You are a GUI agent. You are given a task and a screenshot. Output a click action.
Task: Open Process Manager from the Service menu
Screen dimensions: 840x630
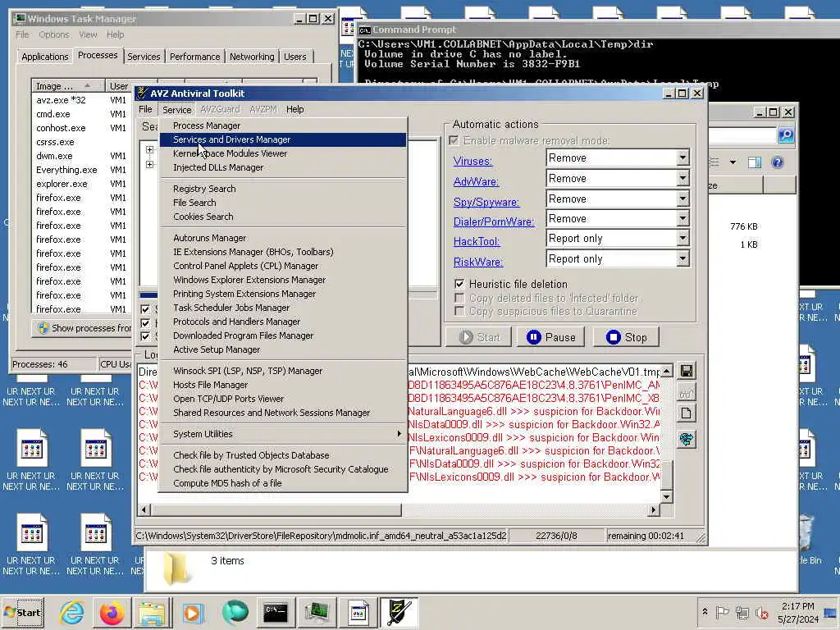283,126
